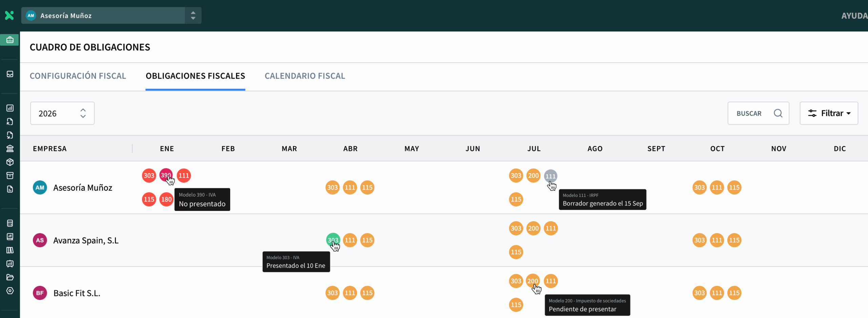Viewport: 868px width, 318px height.
Task: Open the calculator icon in sidebar
Action: coord(10,223)
